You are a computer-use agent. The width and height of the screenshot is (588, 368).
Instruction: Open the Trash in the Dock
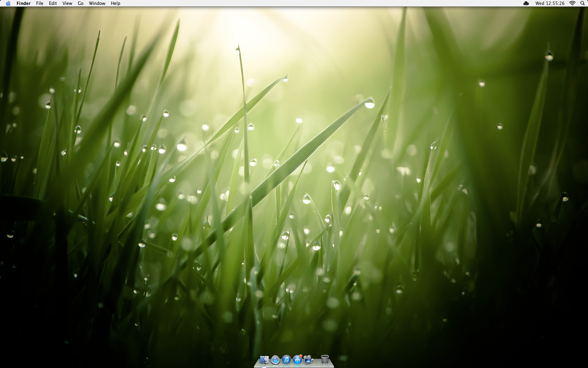click(325, 360)
